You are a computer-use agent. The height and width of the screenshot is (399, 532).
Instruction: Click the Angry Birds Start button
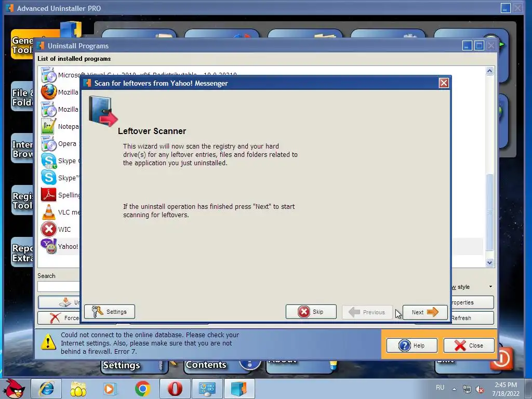coord(14,389)
